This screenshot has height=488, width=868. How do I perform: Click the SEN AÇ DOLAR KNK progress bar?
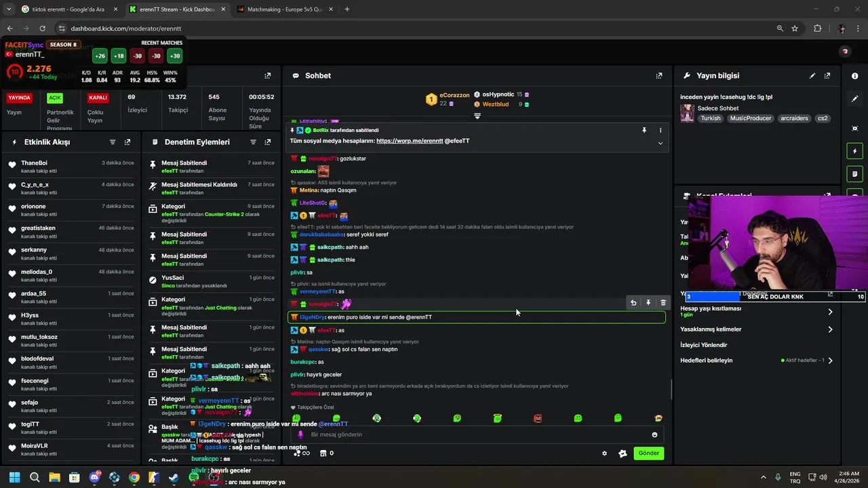775,297
